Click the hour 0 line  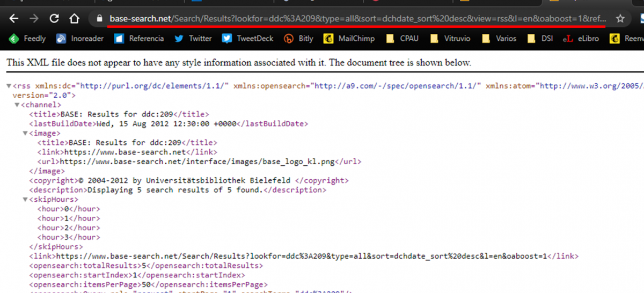69,209
